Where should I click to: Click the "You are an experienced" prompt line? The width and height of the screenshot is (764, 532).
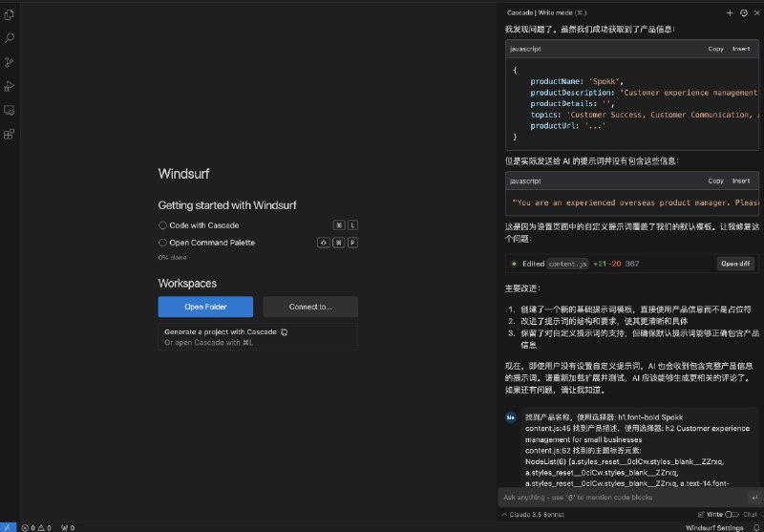pyautogui.click(x=635, y=202)
